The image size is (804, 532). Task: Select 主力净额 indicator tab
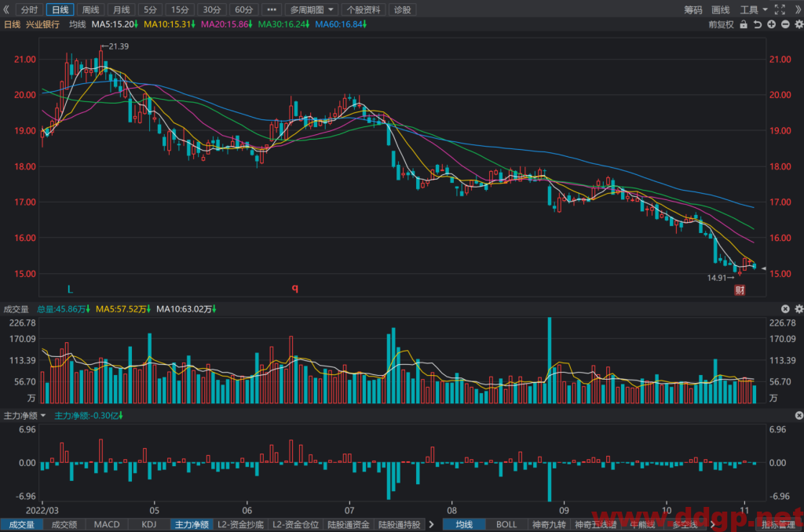click(x=192, y=524)
